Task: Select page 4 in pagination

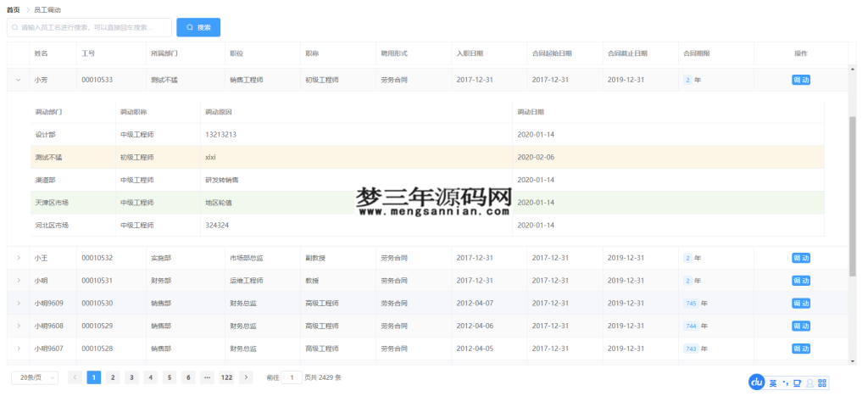Action: point(150,377)
